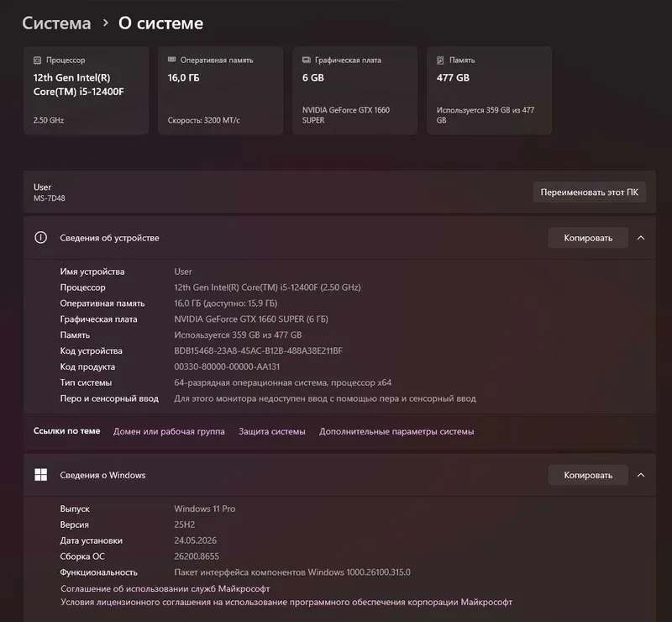Click the info icon beside Сведения об устройстве

click(x=40, y=238)
